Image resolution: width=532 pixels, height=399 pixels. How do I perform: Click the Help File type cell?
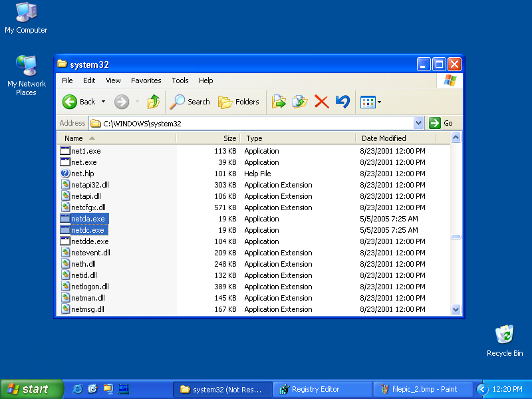pos(257,174)
